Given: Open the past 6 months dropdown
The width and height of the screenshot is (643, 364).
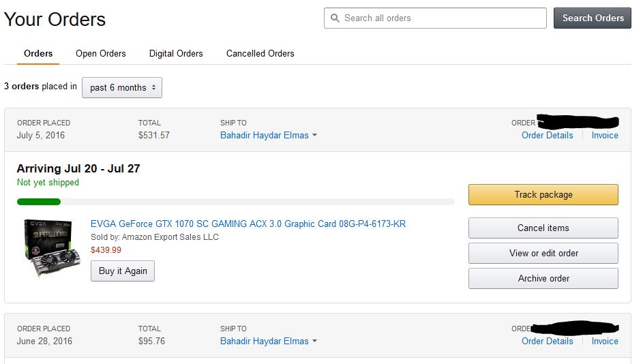Looking at the screenshot, I should [122, 87].
